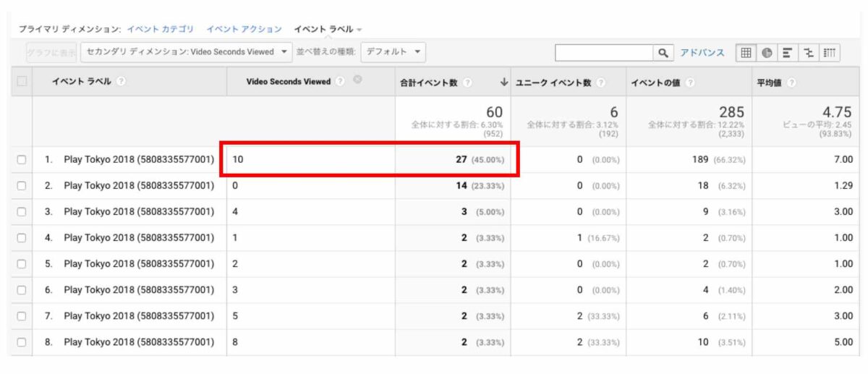The image size is (868, 374).
Task: Check the checkbox for row 1
Action: coord(22,160)
